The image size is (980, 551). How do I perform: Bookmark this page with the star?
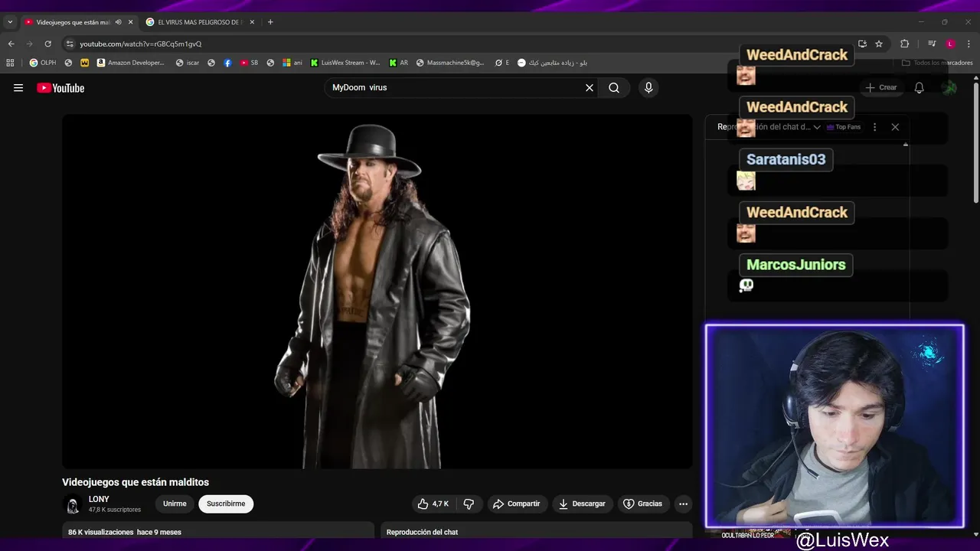(x=879, y=44)
